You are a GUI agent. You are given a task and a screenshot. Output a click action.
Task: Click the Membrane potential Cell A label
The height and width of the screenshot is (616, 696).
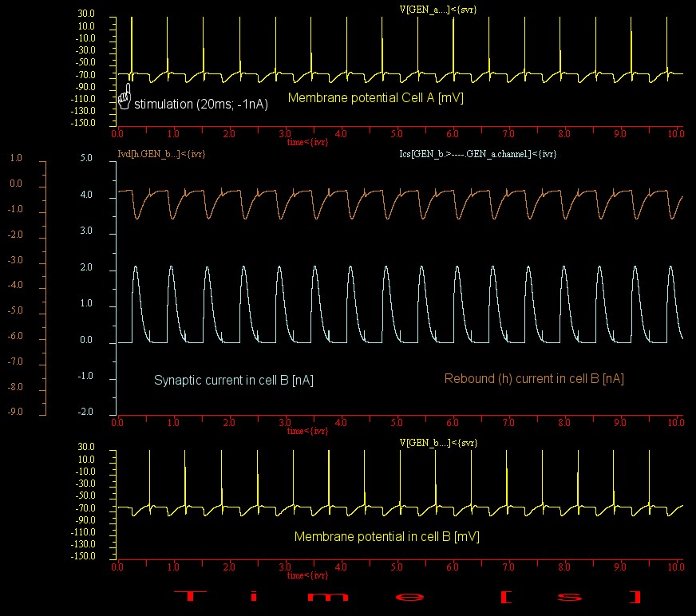pyautogui.click(x=375, y=98)
